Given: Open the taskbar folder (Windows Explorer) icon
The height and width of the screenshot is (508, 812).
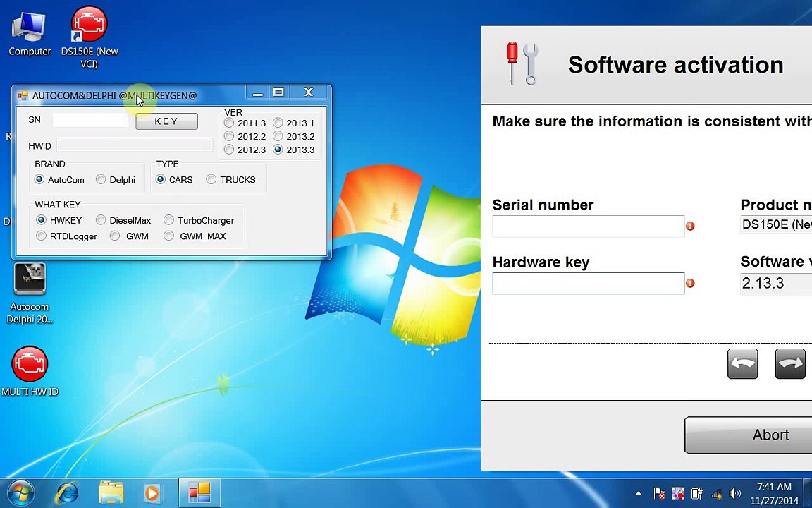Looking at the screenshot, I should (x=111, y=493).
